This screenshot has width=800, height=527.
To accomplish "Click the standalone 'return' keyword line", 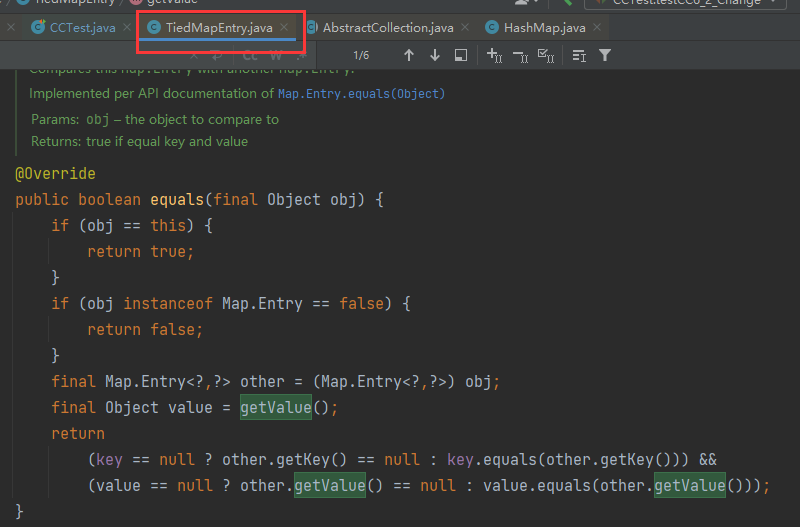I will coord(78,434).
